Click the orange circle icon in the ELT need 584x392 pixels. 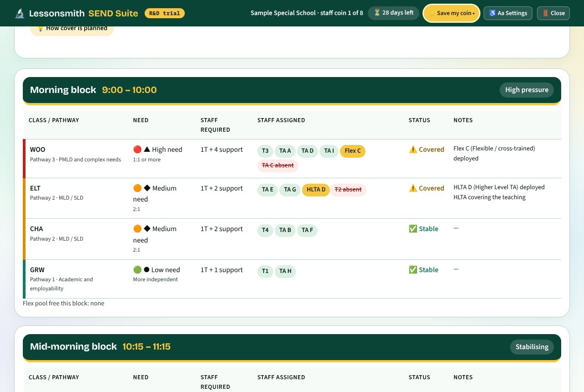coord(137,188)
